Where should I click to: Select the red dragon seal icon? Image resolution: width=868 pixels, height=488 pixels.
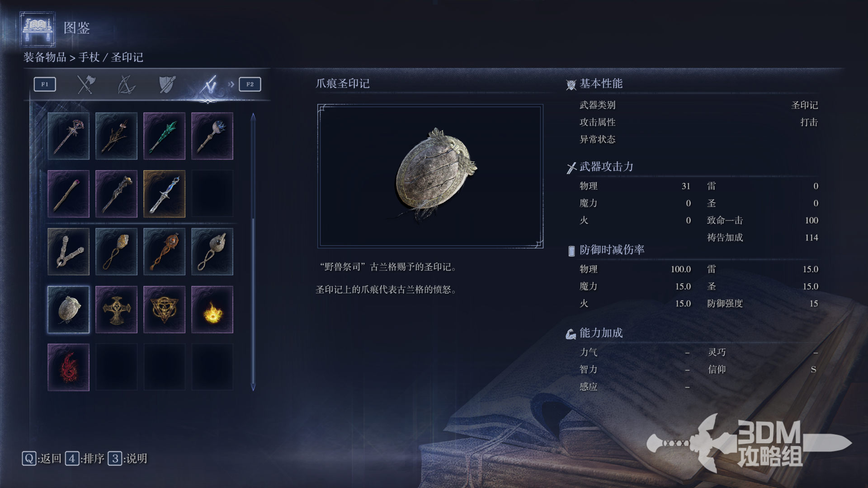coord(68,367)
